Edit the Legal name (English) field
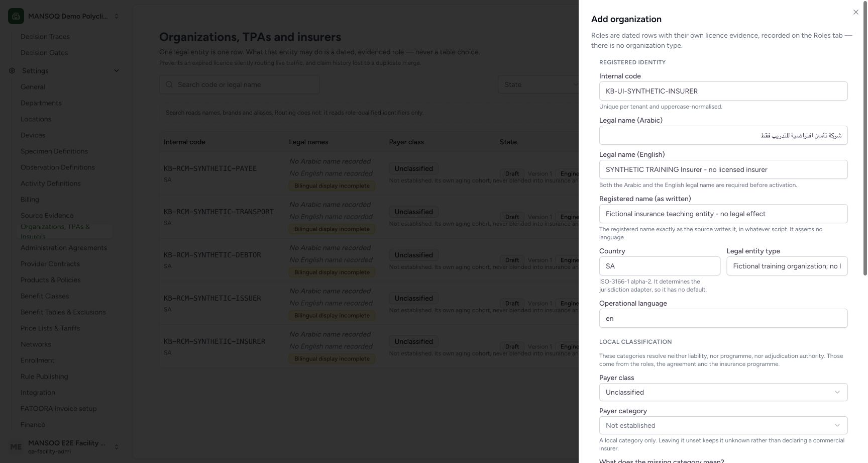Screen dimensions: 868x463 [723, 169]
